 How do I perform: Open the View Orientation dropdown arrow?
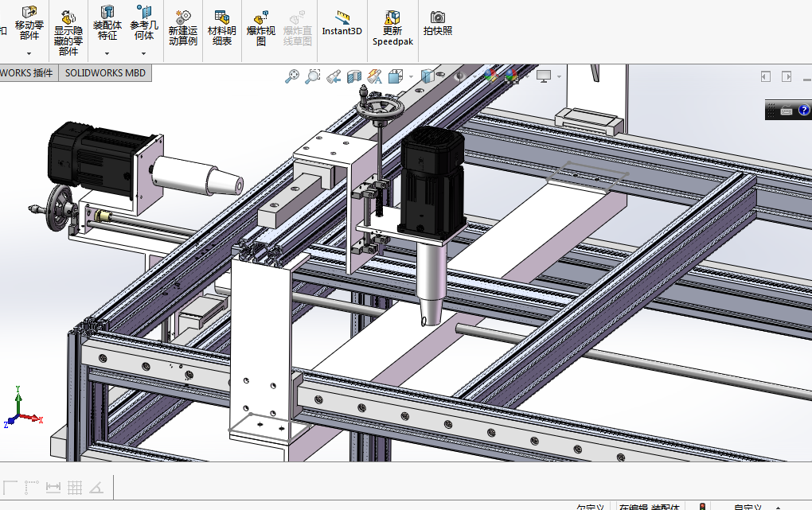411,76
